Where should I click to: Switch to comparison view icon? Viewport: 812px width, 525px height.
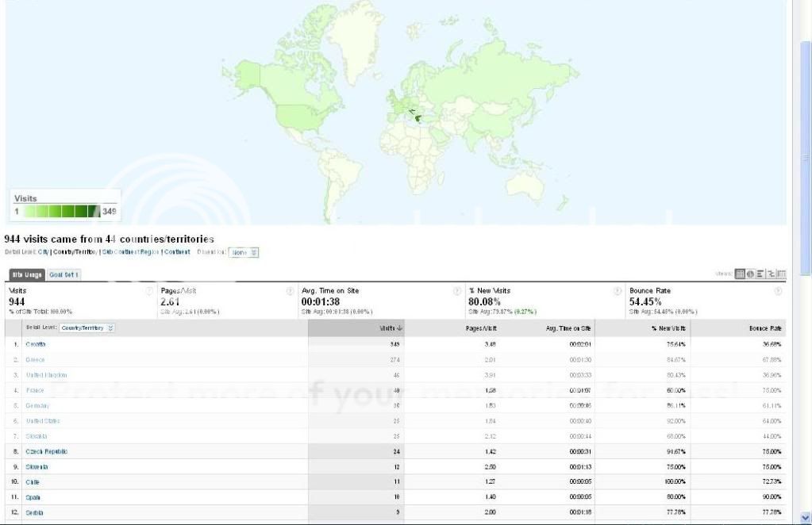pyautogui.click(x=771, y=274)
